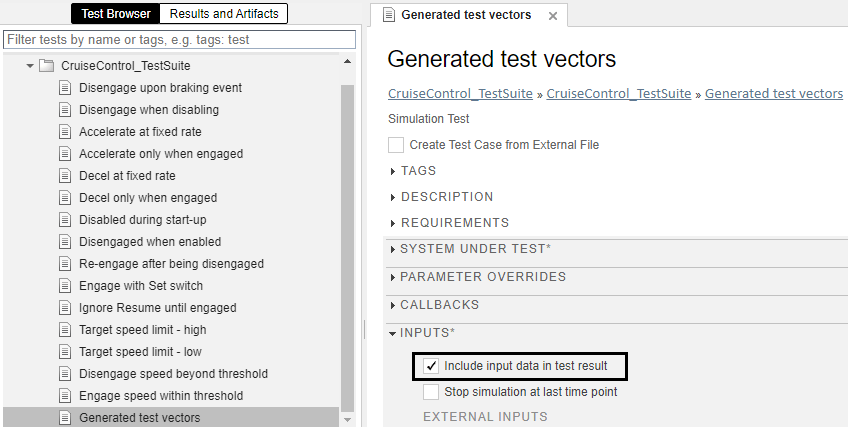Screen dimensions: 848x427
Task: Expand the TAGS section
Action: point(393,171)
